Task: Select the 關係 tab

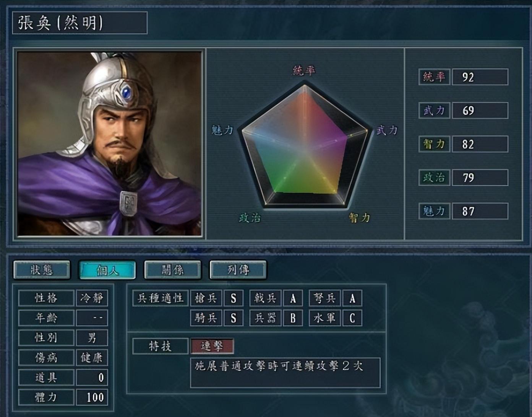Action: point(173,270)
